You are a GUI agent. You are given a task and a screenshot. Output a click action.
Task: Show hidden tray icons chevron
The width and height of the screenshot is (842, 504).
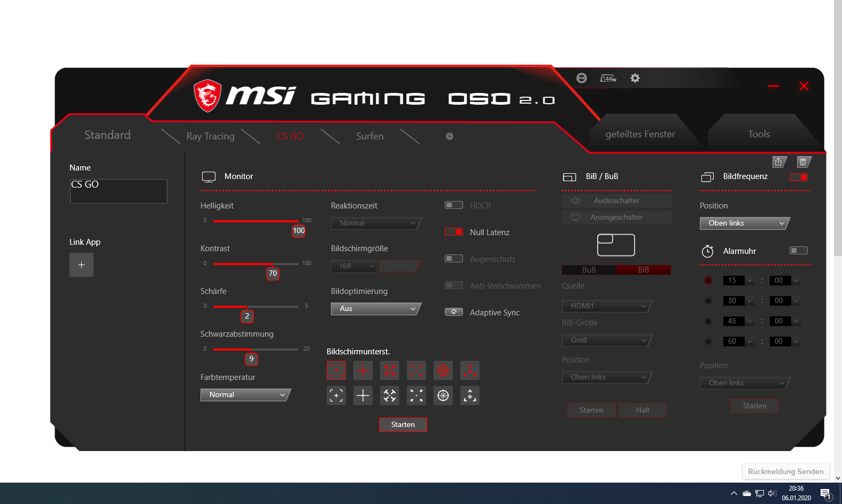click(733, 493)
